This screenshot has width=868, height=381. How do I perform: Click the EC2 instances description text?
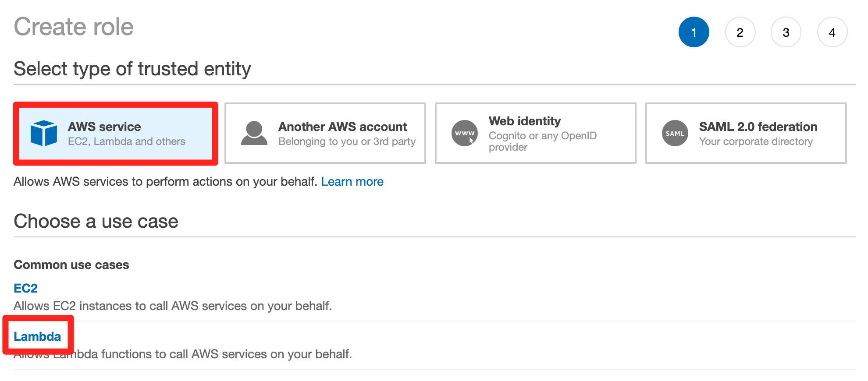point(173,306)
